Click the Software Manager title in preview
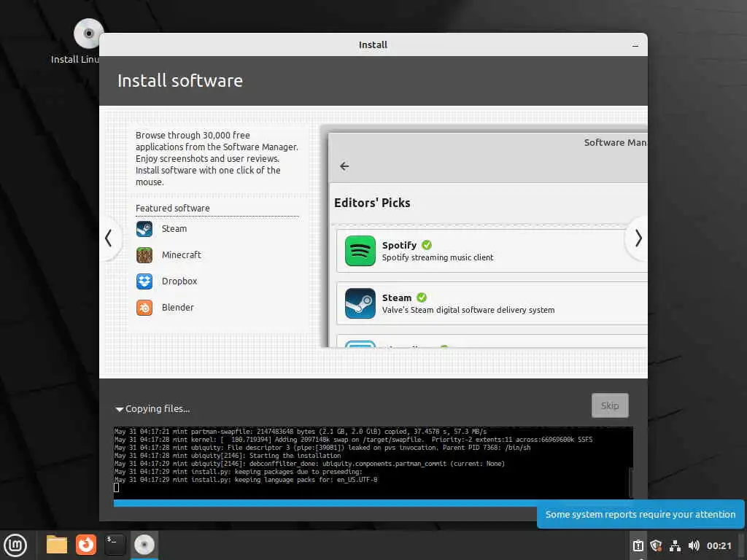Screen dimensions: 747x560 (615, 142)
